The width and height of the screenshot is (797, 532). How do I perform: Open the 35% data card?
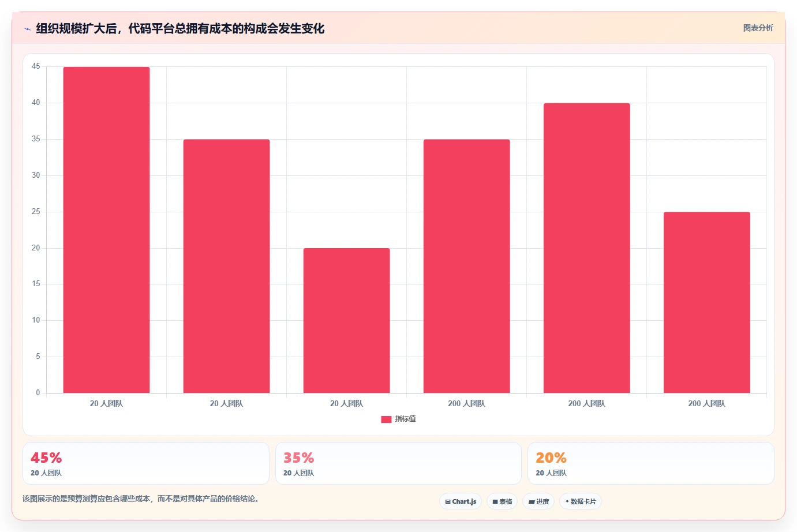point(398,463)
